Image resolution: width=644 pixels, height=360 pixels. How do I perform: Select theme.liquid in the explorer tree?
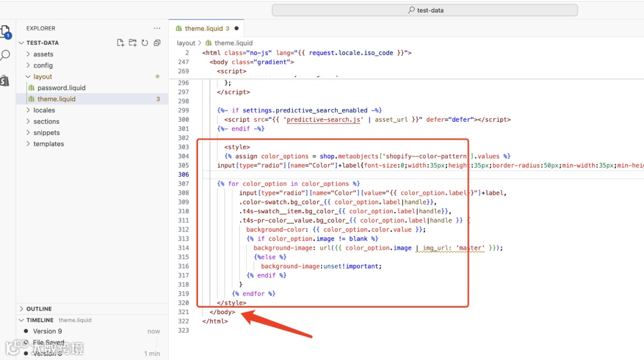click(x=92, y=99)
